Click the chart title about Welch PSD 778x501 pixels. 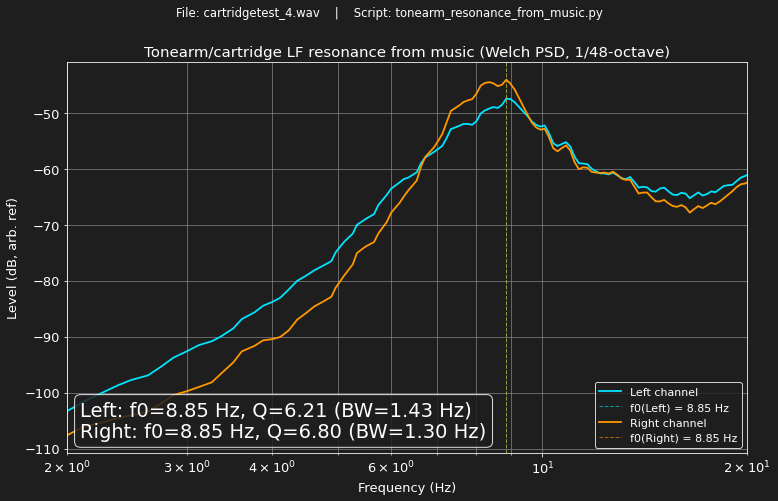tap(407, 52)
